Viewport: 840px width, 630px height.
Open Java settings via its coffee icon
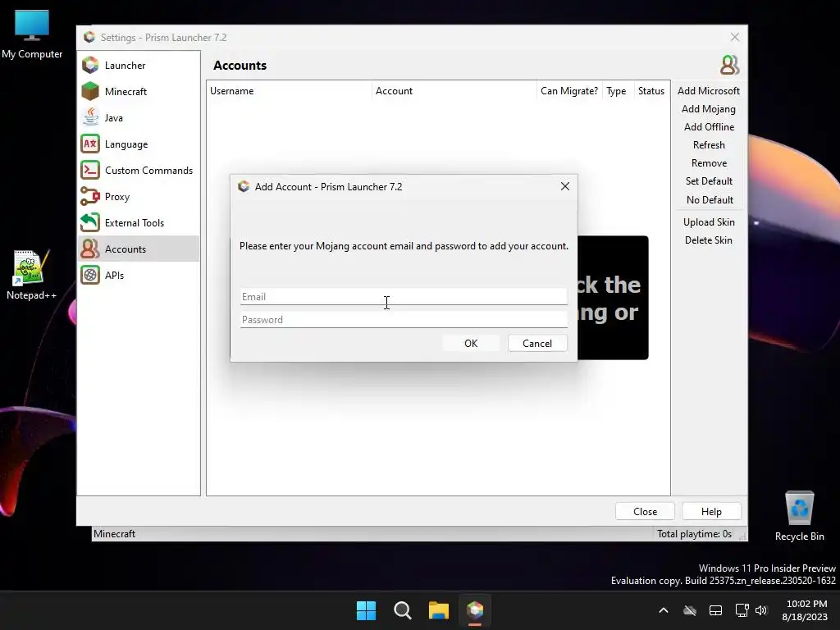[x=90, y=117]
